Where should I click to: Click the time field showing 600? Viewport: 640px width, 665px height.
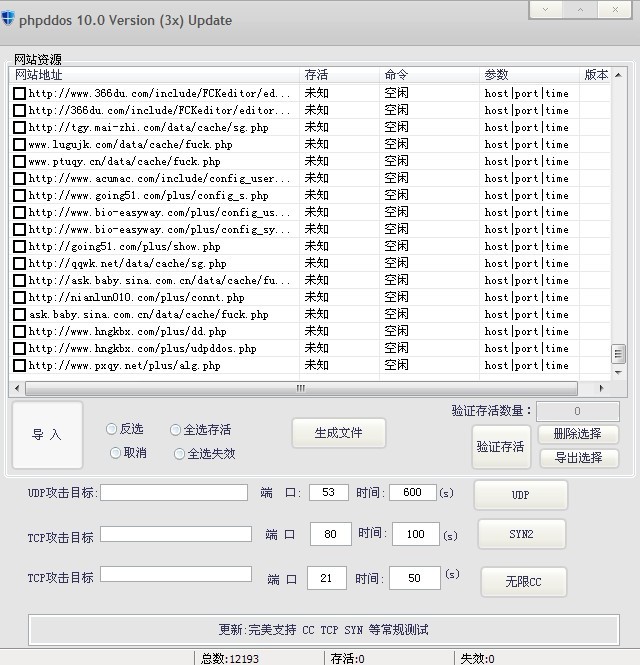tap(413, 492)
